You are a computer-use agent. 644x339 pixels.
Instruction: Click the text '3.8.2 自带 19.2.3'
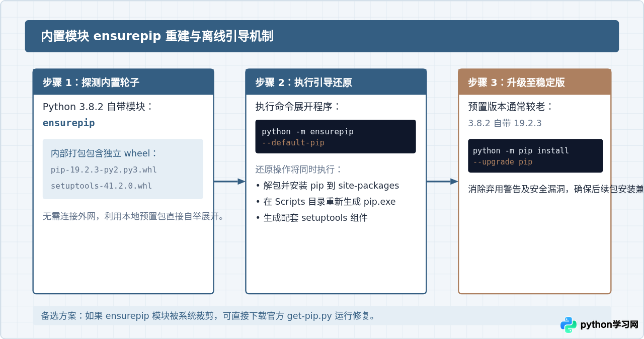point(505,123)
